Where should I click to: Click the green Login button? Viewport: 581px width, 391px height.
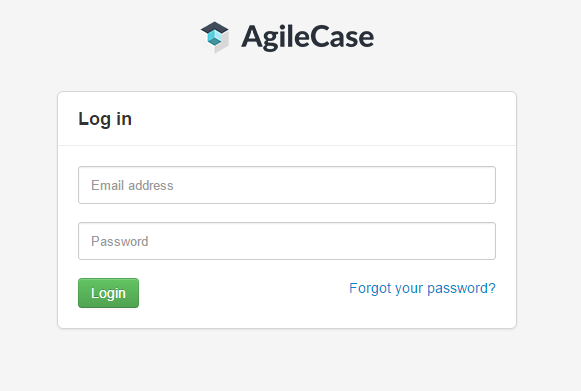pyautogui.click(x=109, y=293)
